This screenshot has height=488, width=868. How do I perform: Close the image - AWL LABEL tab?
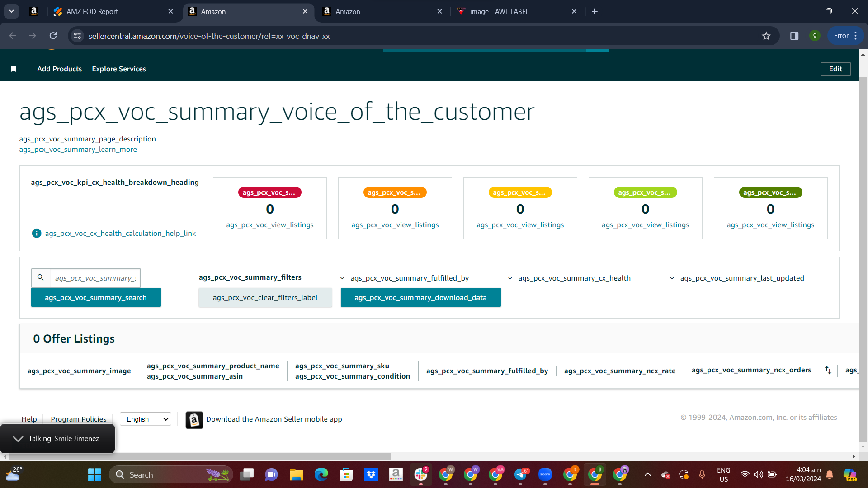(x=574, y=11)
